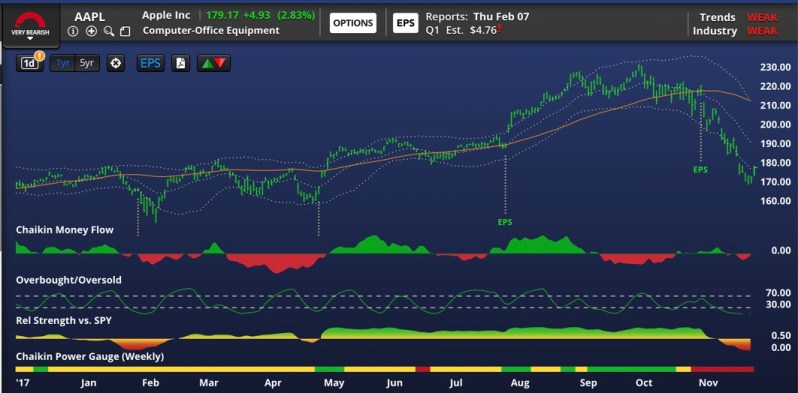
Task: Click the Oct label on time axis
Action: pos(644,383)
